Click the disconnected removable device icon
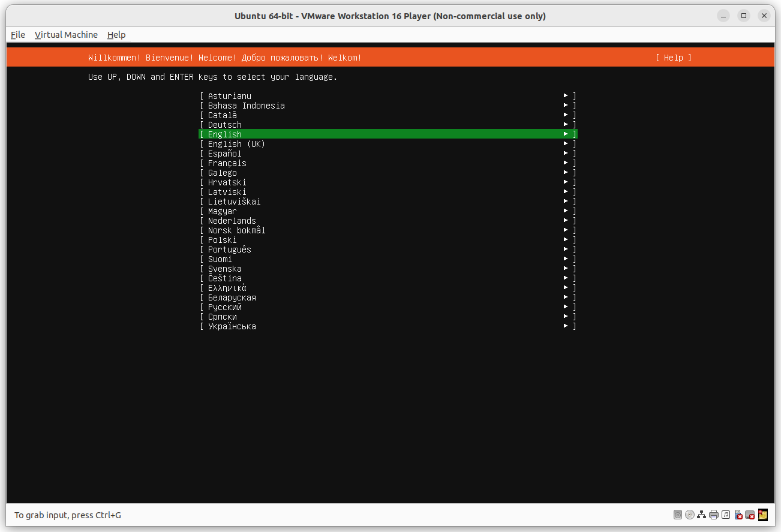Image resolution: width=781 pixels, height=532 pixels. point(749,515)
